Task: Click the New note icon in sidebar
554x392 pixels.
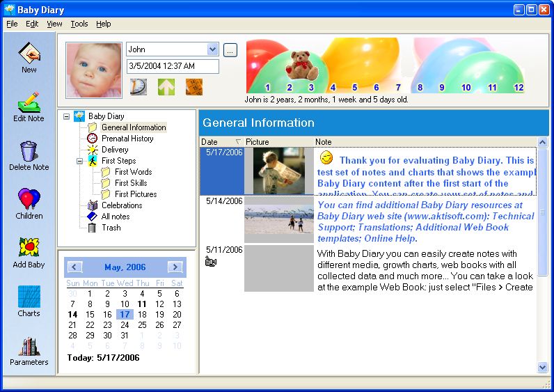Action: pyautogui.click(x=29, y=54)
